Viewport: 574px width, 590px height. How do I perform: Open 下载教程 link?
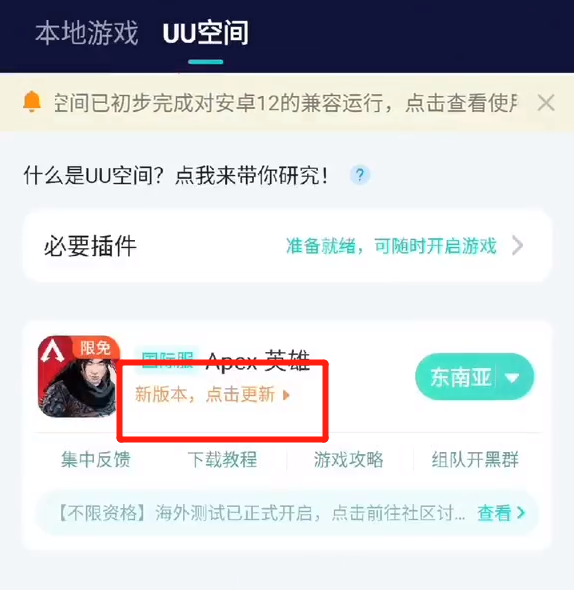[222, 459]
